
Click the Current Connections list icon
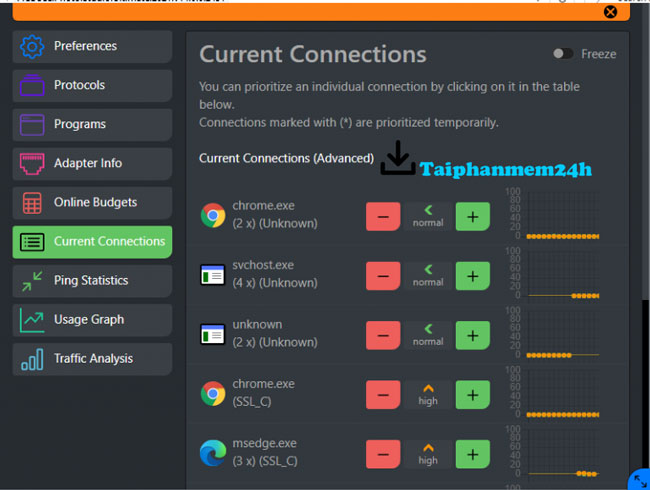32,242
